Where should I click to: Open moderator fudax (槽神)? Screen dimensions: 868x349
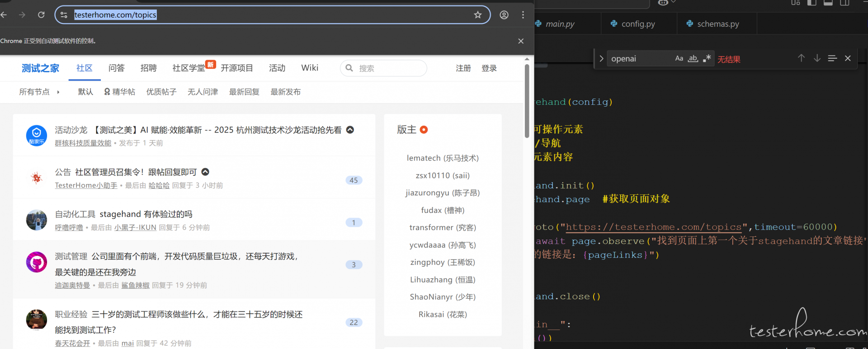[443, 211]
